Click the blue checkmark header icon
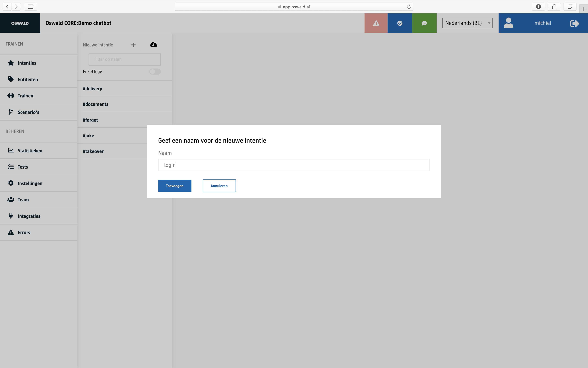The height and width of the screenshot is (368, 588). coord(400,23)
